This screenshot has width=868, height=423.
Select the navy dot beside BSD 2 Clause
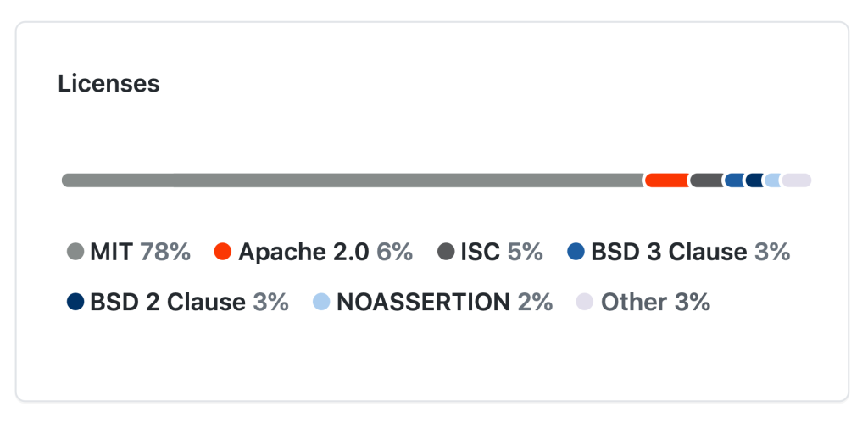(x=75, y=302)
